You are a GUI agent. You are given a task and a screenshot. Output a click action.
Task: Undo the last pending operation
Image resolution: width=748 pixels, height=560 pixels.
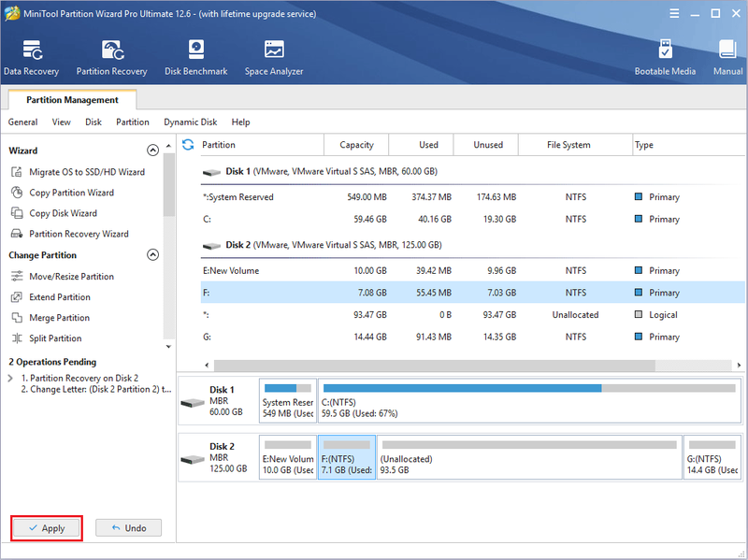coord(128,528)
